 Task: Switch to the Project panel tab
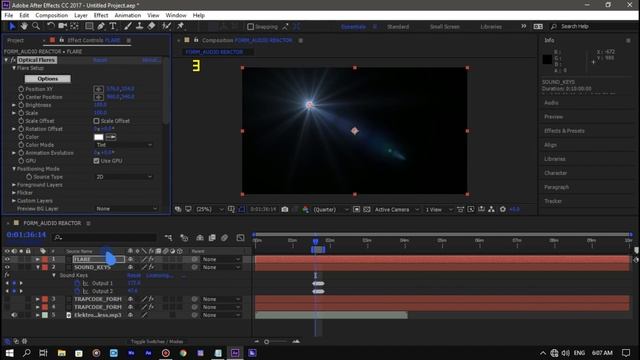[16, 40]
